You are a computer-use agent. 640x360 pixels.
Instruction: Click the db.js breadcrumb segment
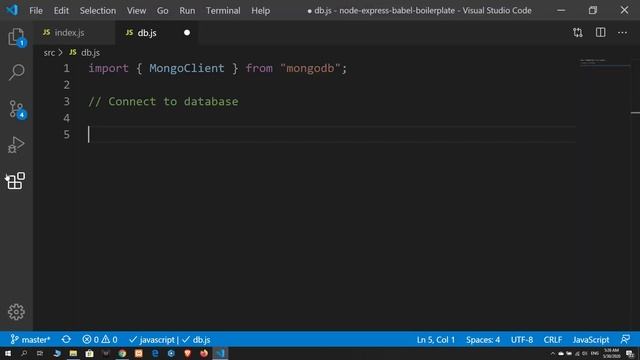pyautogui.click(x=90, y=53)
